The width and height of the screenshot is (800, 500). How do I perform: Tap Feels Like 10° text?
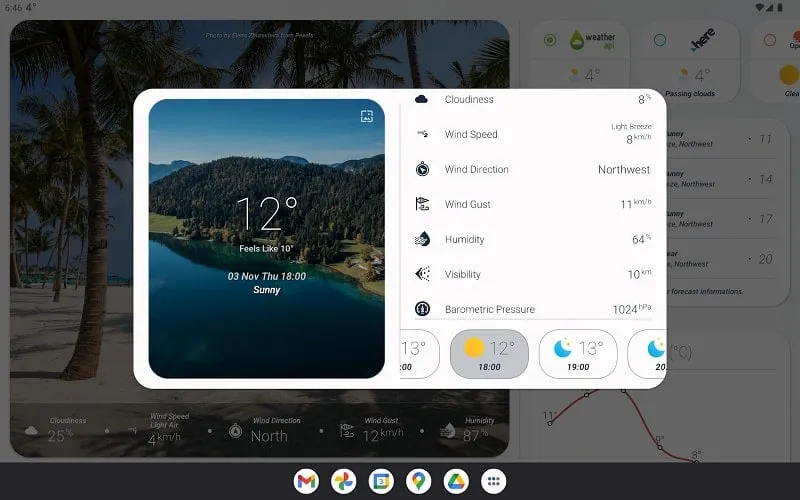point(266,248)
